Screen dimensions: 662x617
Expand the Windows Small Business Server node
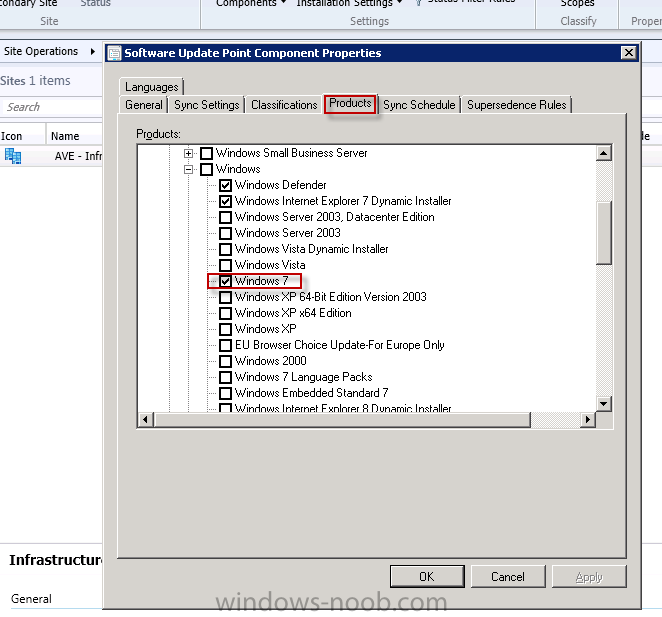(x=189, y=153)
